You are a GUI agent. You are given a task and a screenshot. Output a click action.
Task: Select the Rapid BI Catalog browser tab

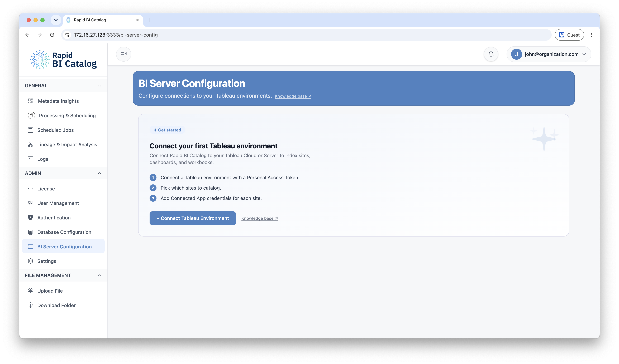(103, 20)
